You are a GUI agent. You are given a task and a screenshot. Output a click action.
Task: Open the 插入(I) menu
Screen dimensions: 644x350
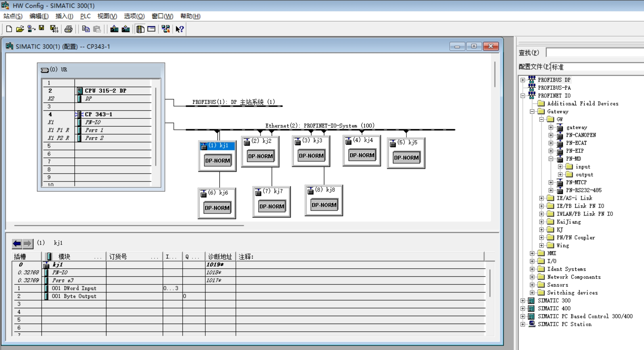click(64, 16)
